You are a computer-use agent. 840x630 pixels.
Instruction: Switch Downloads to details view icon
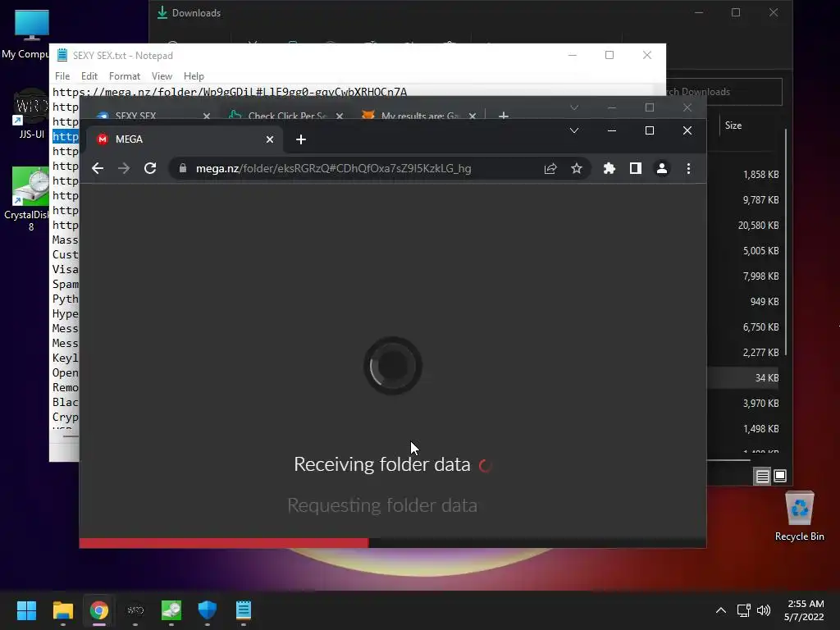point(762,476)
